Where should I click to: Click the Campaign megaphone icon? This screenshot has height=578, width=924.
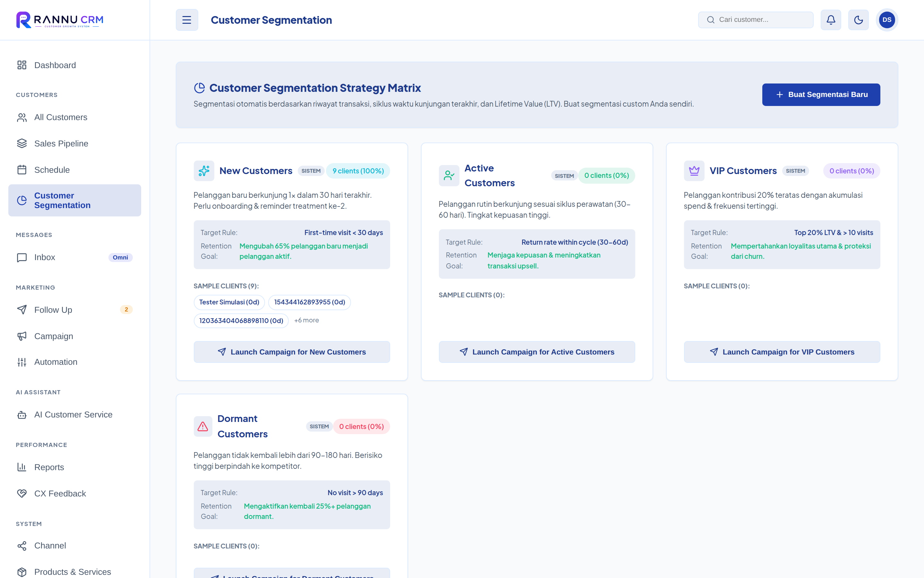(22, 336)
